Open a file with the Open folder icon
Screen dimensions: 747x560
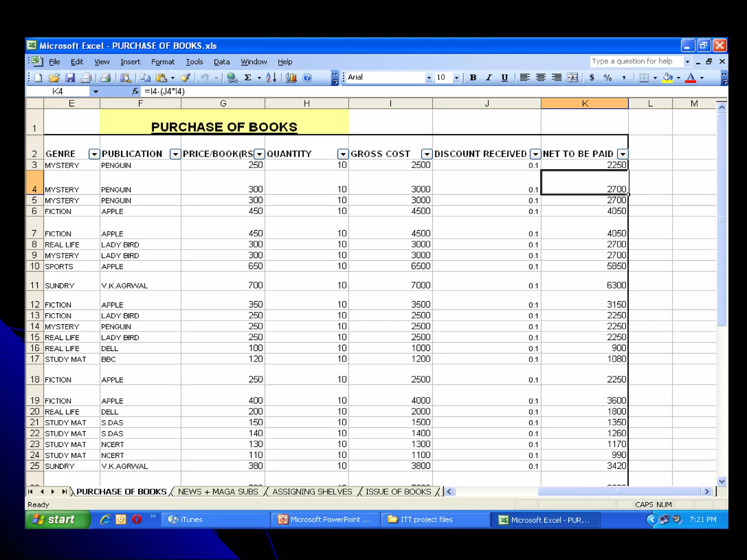coord(54,78)
